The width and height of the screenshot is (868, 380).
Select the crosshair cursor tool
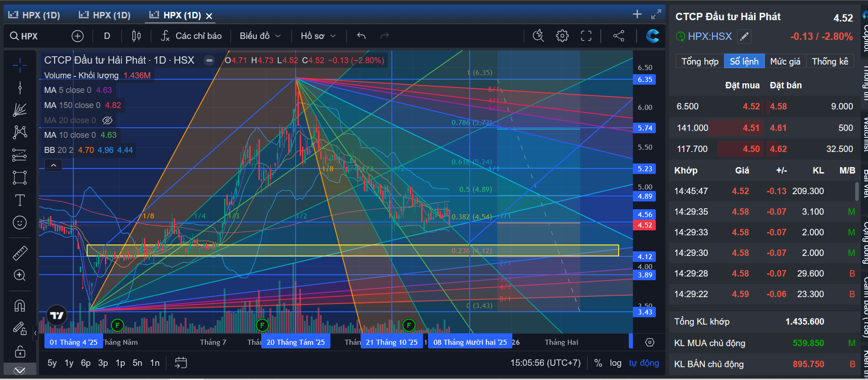click(x=20, y=65)
